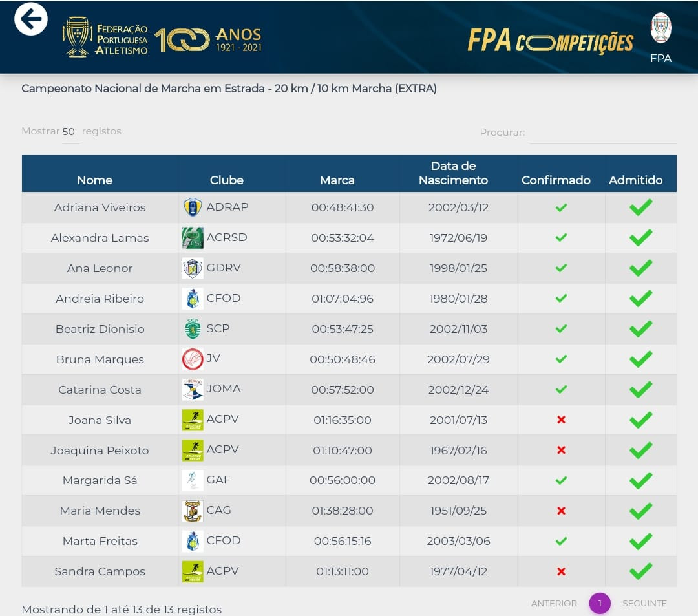The image size is (698, 616).
Task: Click Joana Silva's red unconfirmed cross
Action: click(561, 420)
